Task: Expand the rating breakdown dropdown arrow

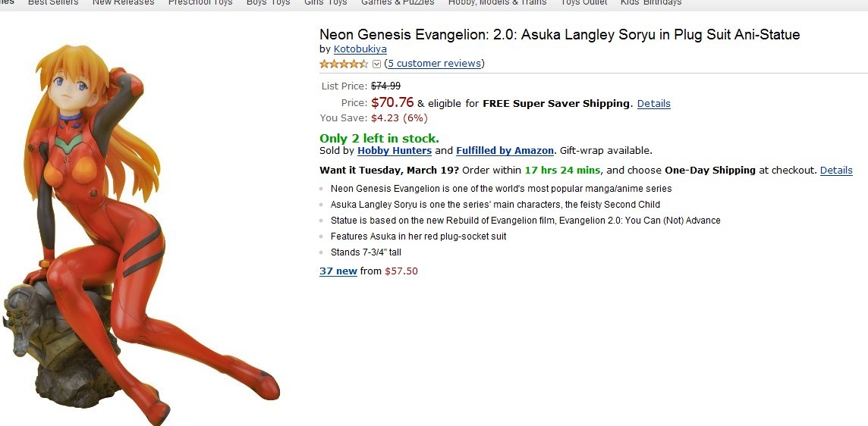Action: click(376, 64)
